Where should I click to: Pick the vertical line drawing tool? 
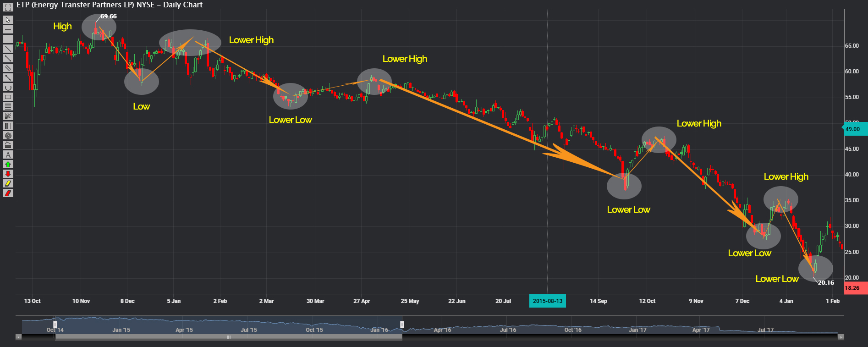tap(8, 39)
